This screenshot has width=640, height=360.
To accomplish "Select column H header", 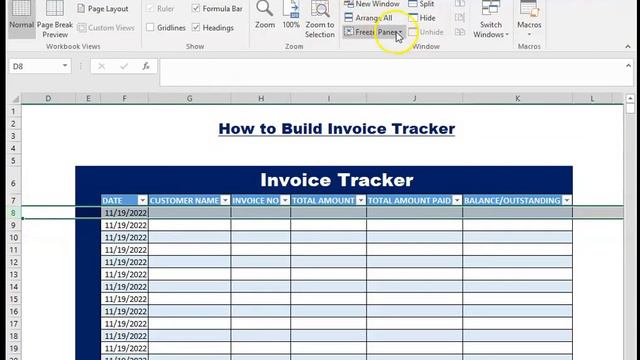I will click(x=261, y=98).
